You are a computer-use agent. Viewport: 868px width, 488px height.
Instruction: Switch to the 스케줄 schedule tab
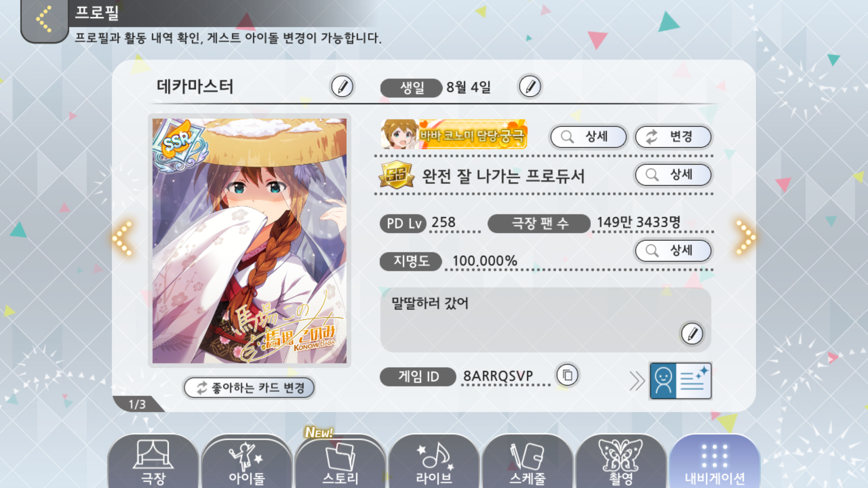coord(528,462)
